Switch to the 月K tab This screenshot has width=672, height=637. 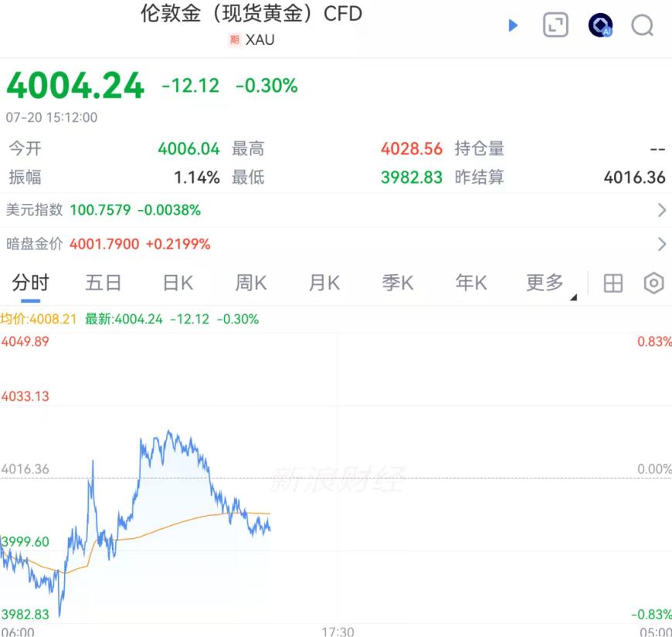click(324, 283)
